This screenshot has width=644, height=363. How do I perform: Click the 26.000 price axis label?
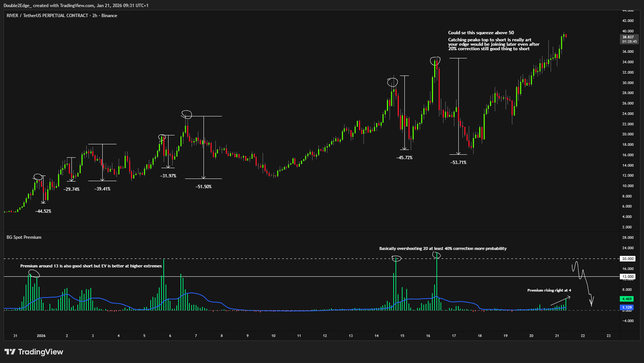[628, 103]
